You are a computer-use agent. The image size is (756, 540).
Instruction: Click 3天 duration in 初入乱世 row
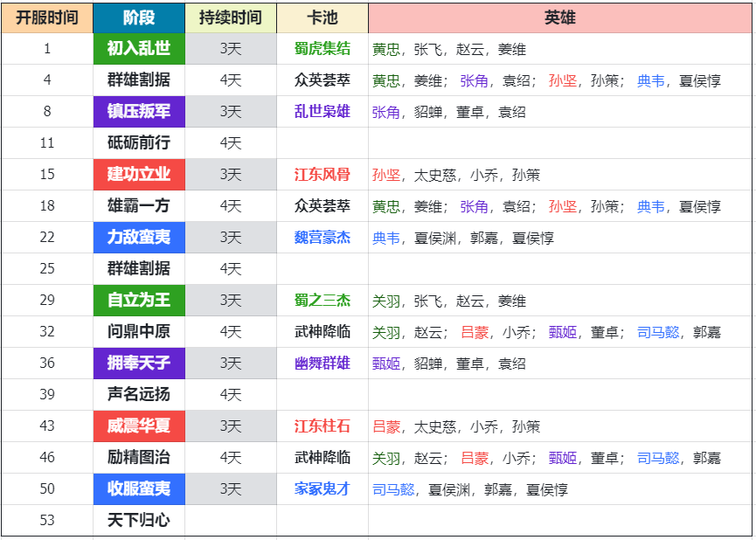(231, 49)
